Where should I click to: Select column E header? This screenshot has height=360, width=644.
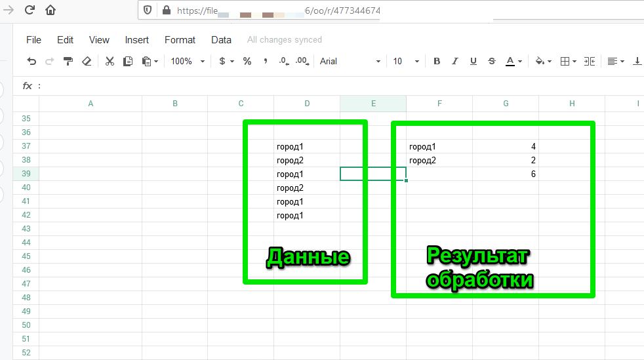click(x=373, y=104)
